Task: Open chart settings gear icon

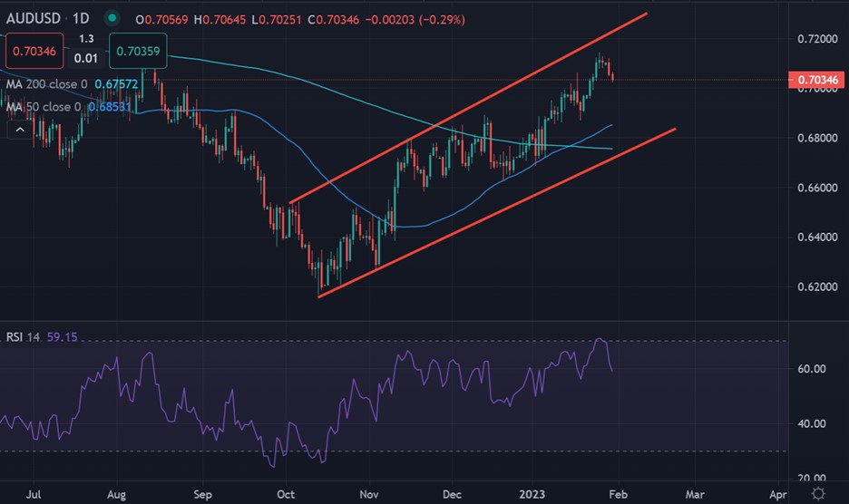Action: point(818,494)
